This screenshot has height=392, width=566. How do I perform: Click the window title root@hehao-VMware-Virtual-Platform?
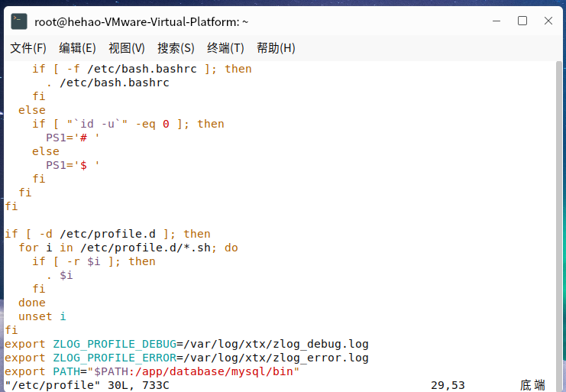coord(141,22)
